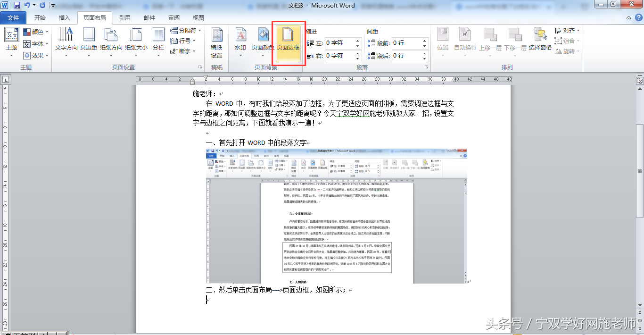Click 下移一层 (Send Backward) button
The image size is (644, 335).
click(x=515, y=42)
